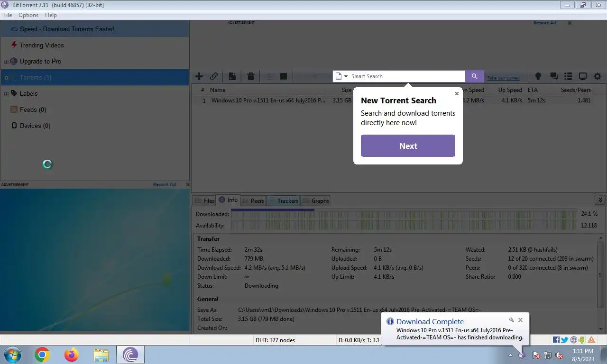Open the search provider dropdown arrow
This screenshot has height=364, width=607.
pyautogui.click(x=346, y=76)
